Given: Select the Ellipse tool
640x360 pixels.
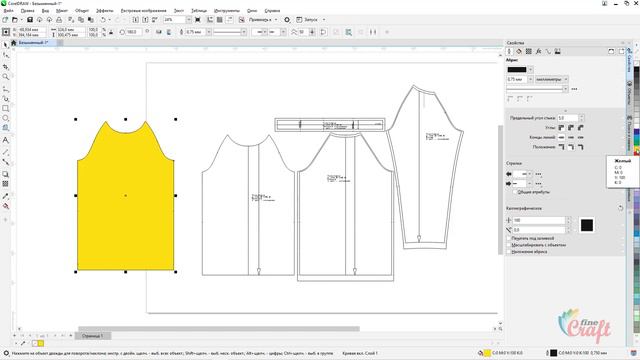Looking at the screenshot, I should point(6,118).
